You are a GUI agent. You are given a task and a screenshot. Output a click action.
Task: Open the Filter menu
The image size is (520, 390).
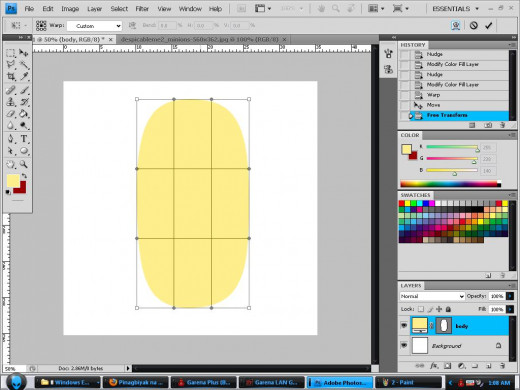click(x=142, y=9)
